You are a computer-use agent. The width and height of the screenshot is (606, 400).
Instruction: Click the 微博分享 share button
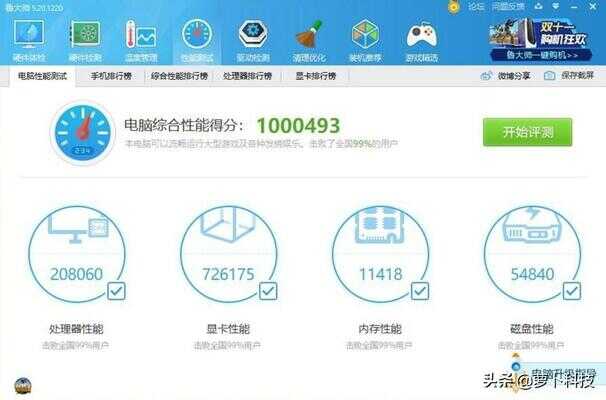[x=505, y=76]
